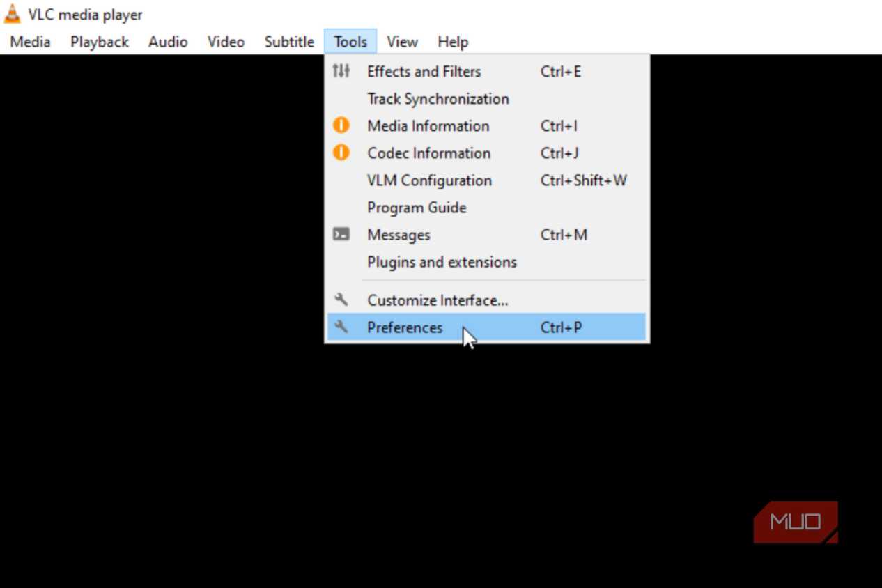Click the Ctrl+J shortcut text
The height and width of the screenshot is (588, 882).
(x=559, y=153)
